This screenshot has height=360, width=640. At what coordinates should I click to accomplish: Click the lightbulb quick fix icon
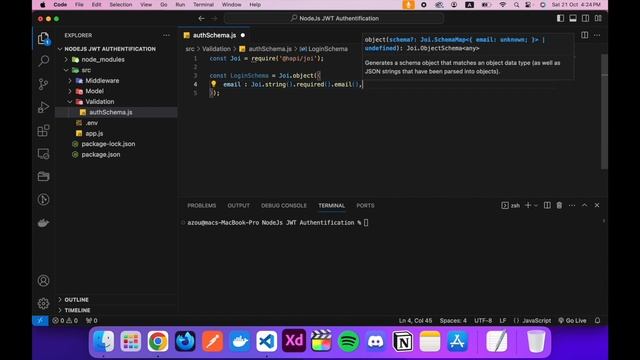coord(213,84)
